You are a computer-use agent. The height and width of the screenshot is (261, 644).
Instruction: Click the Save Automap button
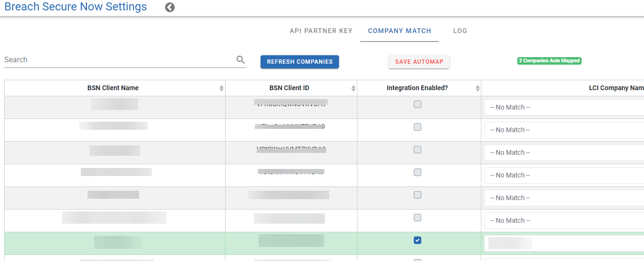[419, 62]
